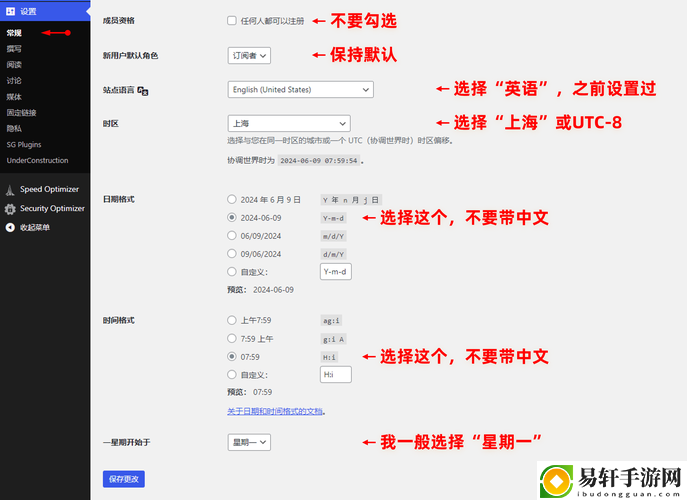Image resolution: width=687 pixels, height=500 pixels.
Task: Open the 媒体 media settings submenu
Action: point(14,97)
